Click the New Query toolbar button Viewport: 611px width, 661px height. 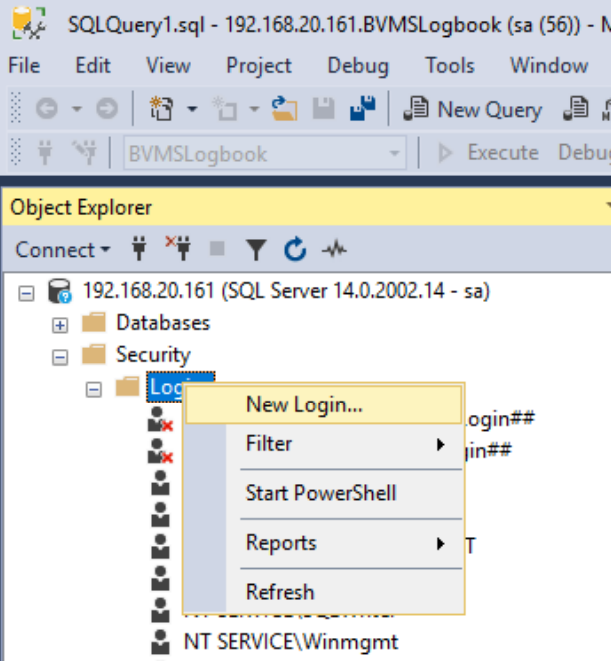[472, 110]
